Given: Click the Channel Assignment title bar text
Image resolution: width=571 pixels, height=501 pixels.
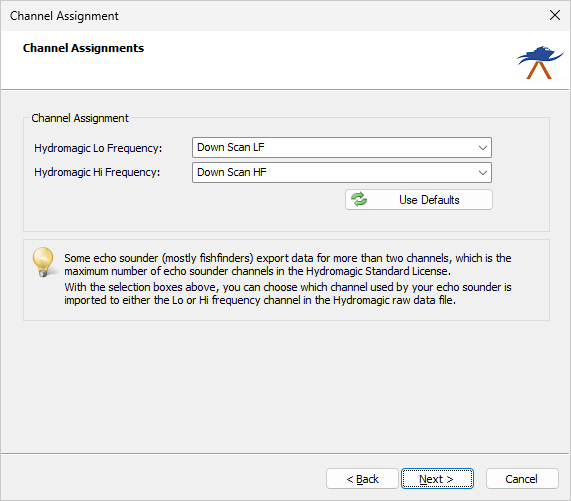Looking at the screenshot, I should [x=64, y=16].
